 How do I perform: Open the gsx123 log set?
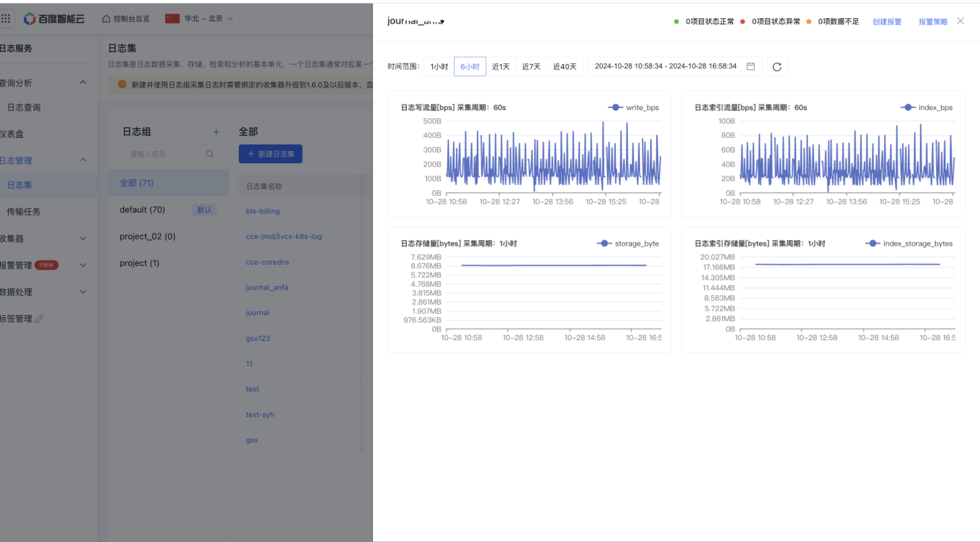tap(258, 338)
